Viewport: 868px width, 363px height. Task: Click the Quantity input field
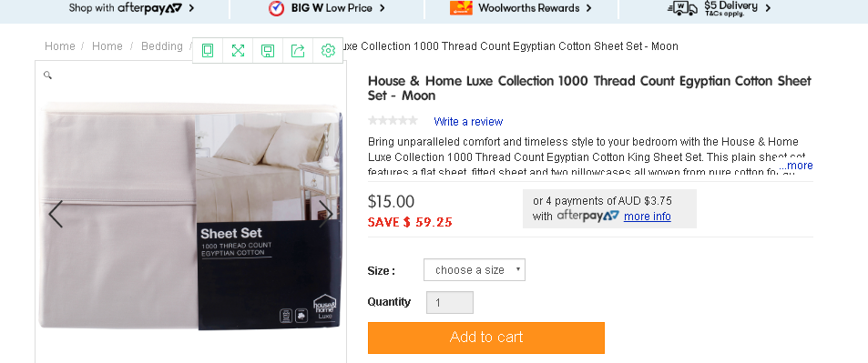click(450, 303)
